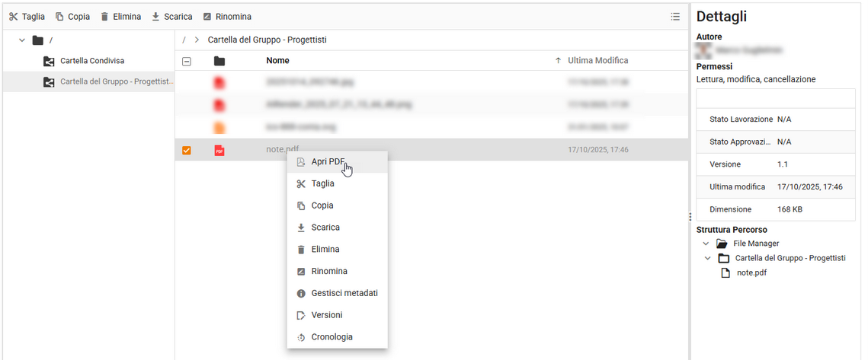Click the Elimina trash icon in toolbar
The width and height of the screenshot is (868, 360).
point(104,17)
